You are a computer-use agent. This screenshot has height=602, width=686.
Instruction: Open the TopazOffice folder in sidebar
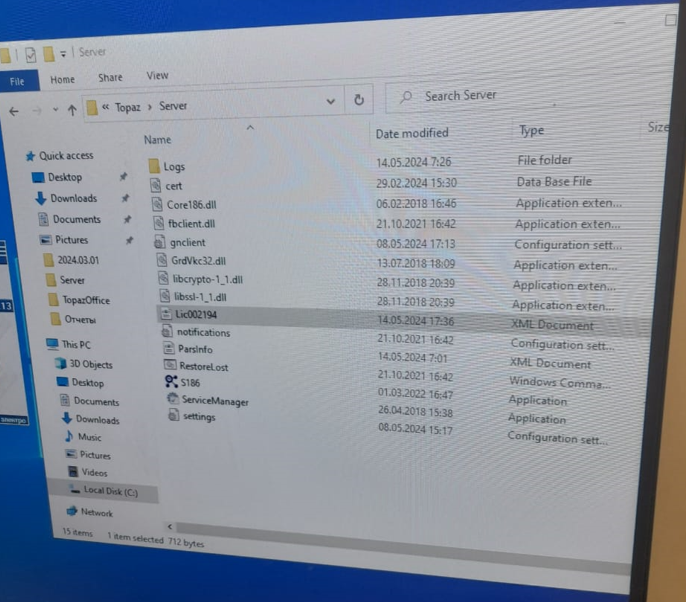[86, 300]
